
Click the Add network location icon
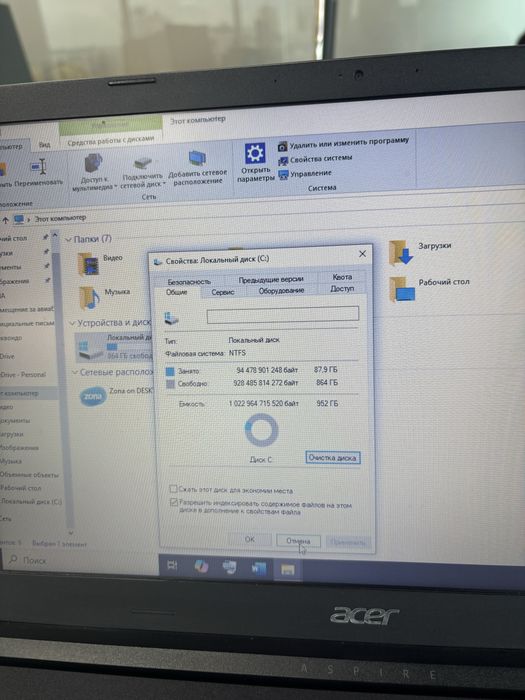pos(196,158)
